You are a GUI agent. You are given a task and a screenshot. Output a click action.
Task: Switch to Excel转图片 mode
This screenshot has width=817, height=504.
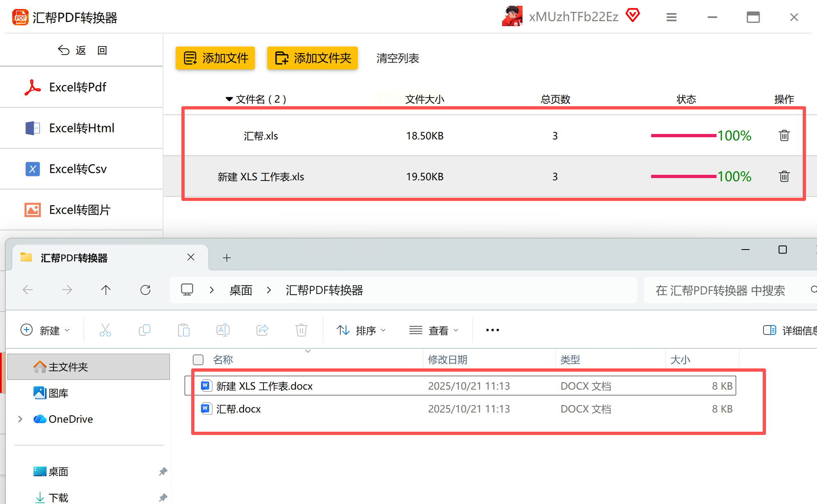coord(80,210)
